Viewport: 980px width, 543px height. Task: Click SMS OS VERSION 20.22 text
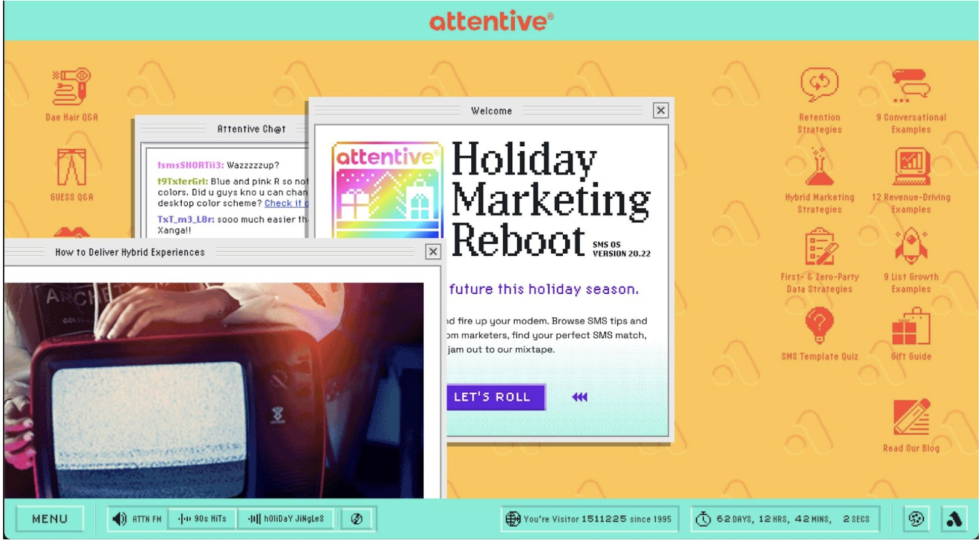[x=621, y=249]
